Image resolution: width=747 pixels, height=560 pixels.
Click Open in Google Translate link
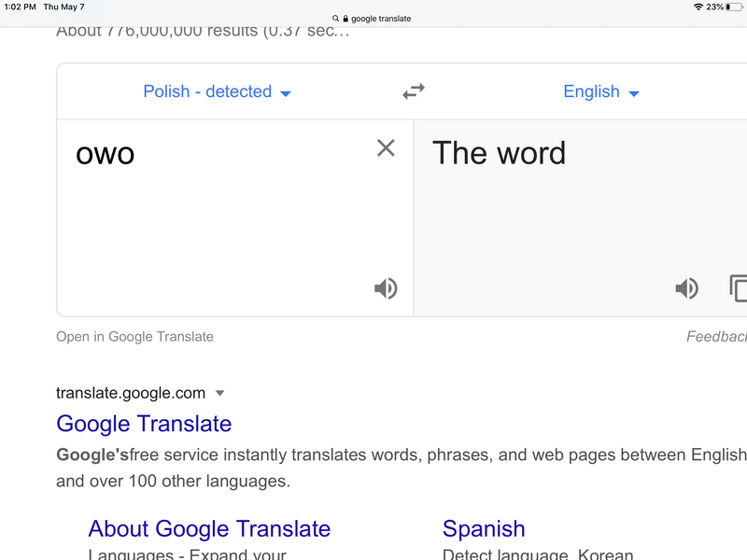click(x=134, y=337)
